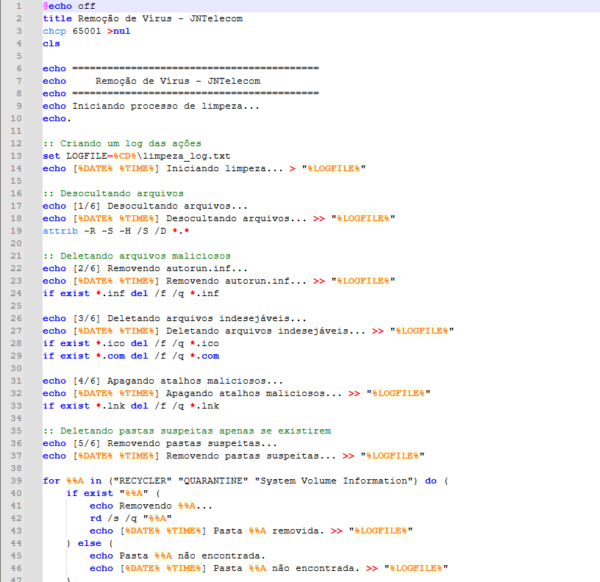This screenshot has height=582, width=600.
Task: Click the 'set LOGFILE' assignment line
Action: point(136,156)
